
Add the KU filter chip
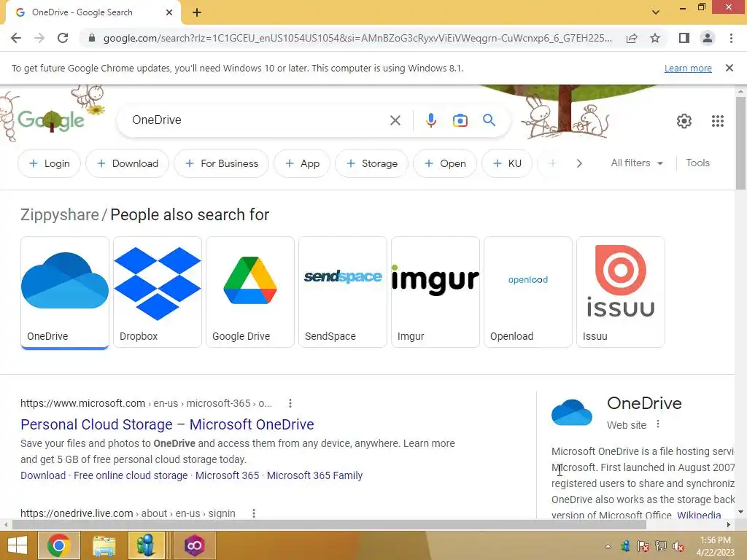point(507,163)
